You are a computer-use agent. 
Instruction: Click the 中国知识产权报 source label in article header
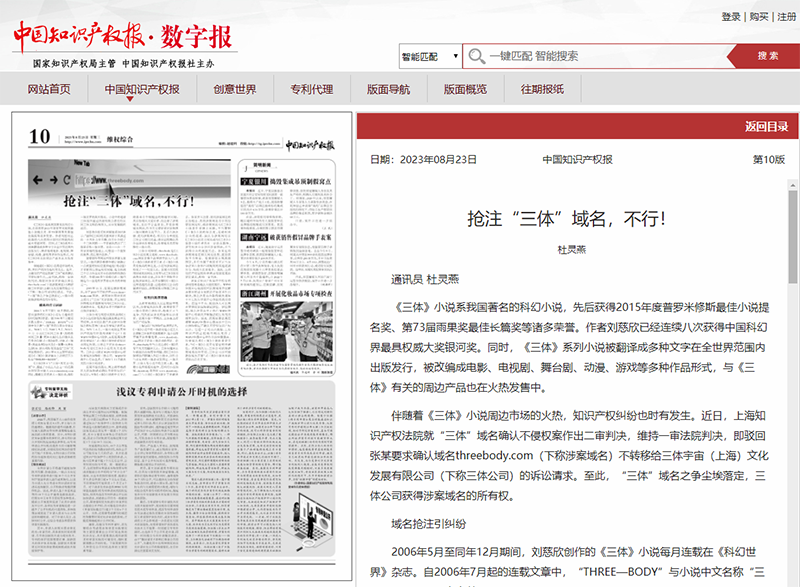point(577,160)
